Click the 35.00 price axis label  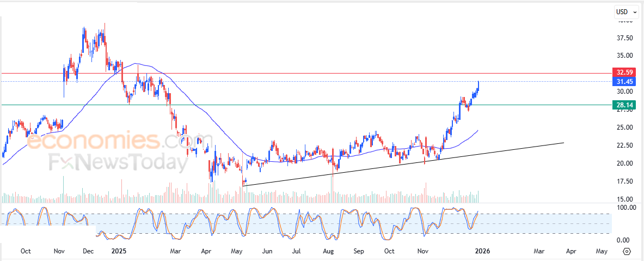pos(624,56)
